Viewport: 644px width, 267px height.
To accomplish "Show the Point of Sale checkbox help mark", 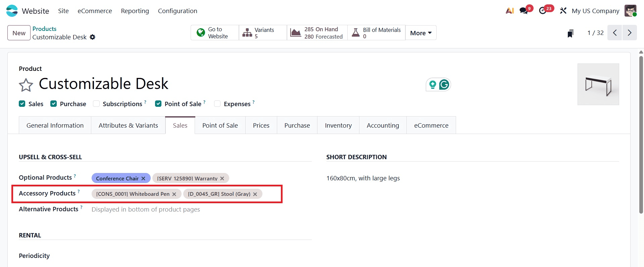I will (204, 102).
